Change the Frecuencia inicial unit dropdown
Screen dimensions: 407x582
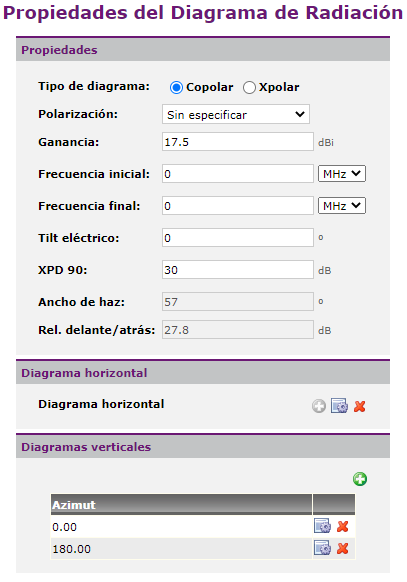click(342, 174)
